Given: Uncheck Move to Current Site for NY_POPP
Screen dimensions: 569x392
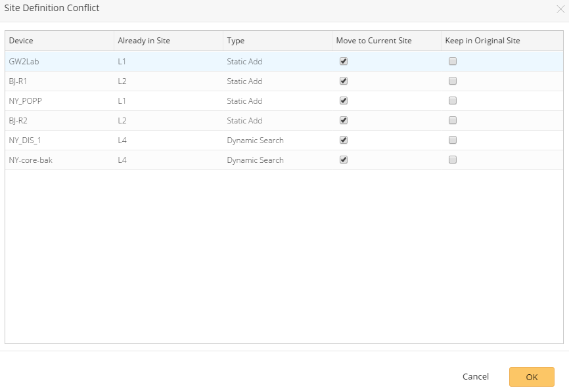Looking at the screenshot, I should click(x=344, y=100).
